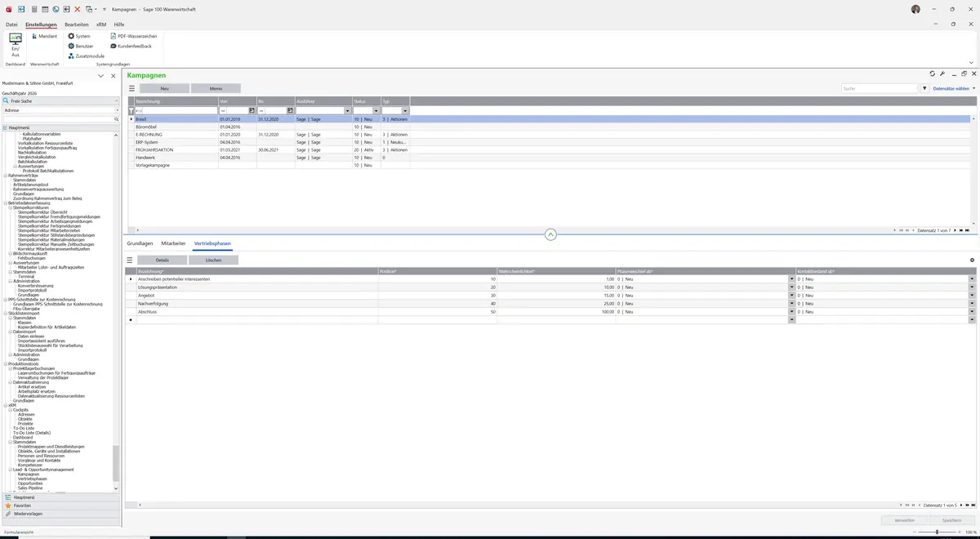
Task: Open the Favoriten navigation section
Action: pyautogui.click(x=61, y=506)
